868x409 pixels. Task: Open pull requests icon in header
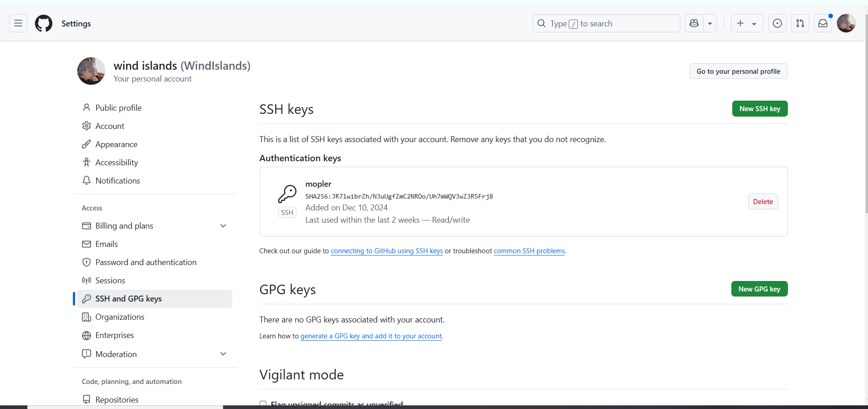coord(800,23)
